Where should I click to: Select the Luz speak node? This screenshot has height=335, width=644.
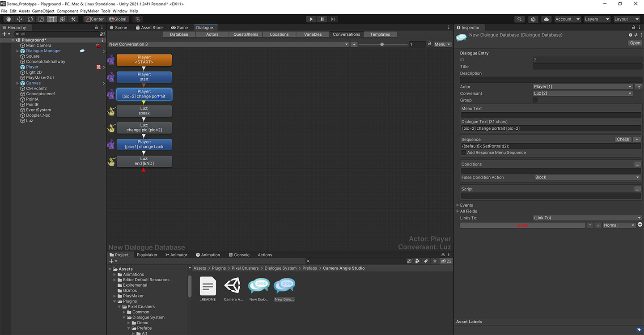point(144,110)
